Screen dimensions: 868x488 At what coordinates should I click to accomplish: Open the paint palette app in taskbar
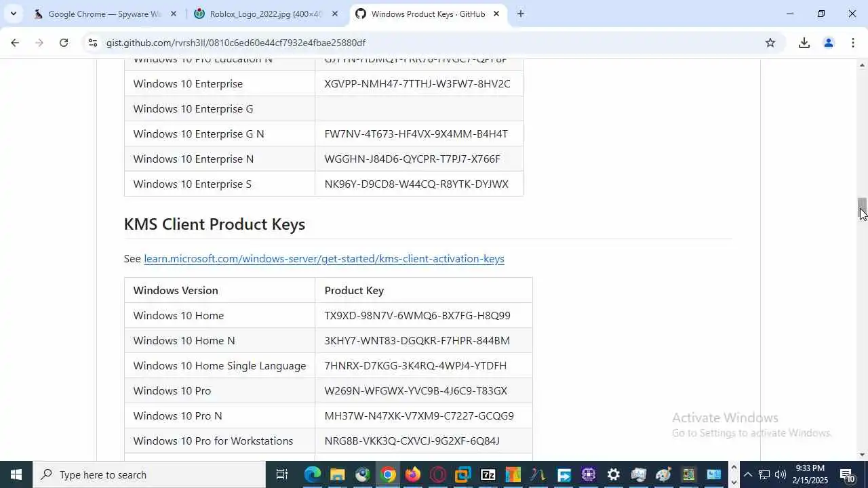pyautogui.click(x=664, y=474)
